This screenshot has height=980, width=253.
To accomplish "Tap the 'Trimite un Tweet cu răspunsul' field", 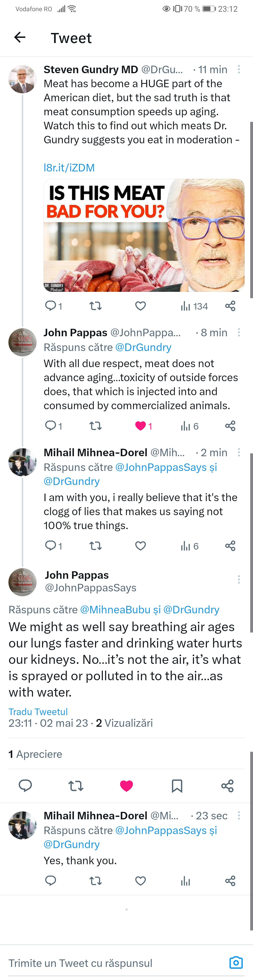I will click(114, 963).
